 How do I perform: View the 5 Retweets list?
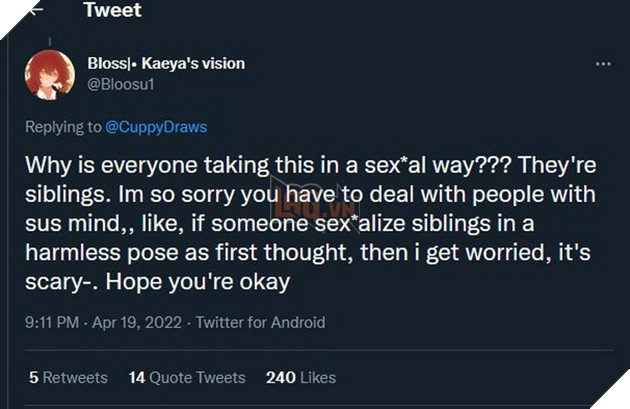click(68, 377)
